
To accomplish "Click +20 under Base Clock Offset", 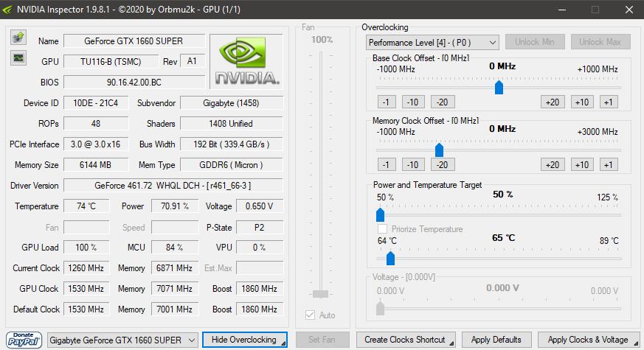I will click(553, 102).
